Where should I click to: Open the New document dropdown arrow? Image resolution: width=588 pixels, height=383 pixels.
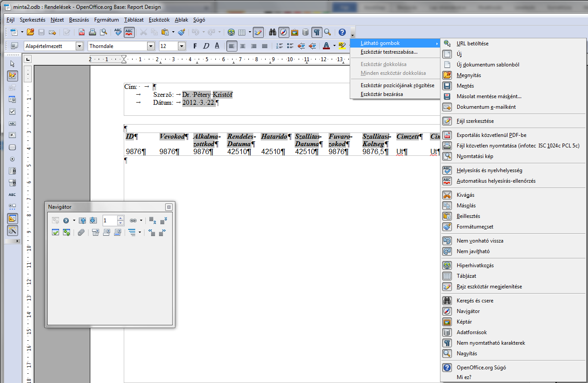tap(21, 32)
